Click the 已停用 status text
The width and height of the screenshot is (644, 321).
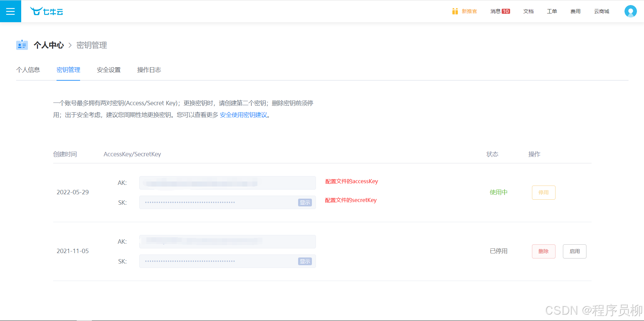(x=498, y=251)
